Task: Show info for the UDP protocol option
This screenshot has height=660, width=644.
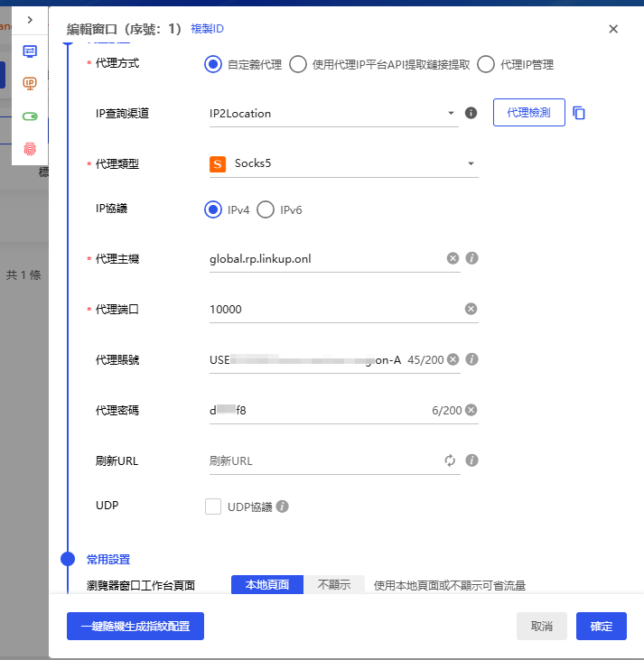Action: (x=282, y=507)
